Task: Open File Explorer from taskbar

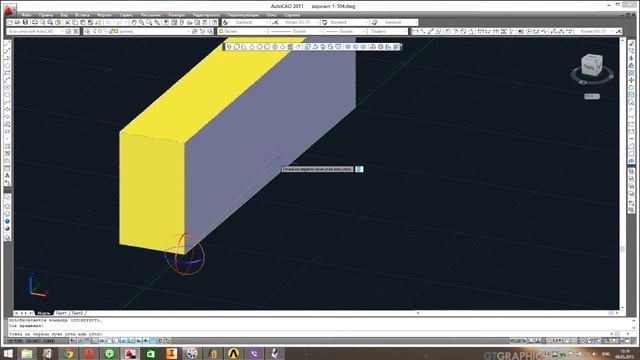Action: tap(27, 353)
